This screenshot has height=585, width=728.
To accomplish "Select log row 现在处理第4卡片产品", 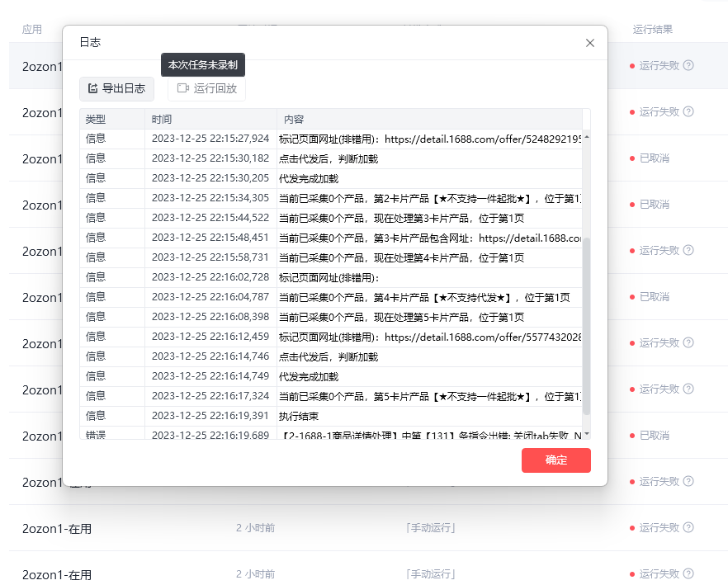I will click(331, 257).
